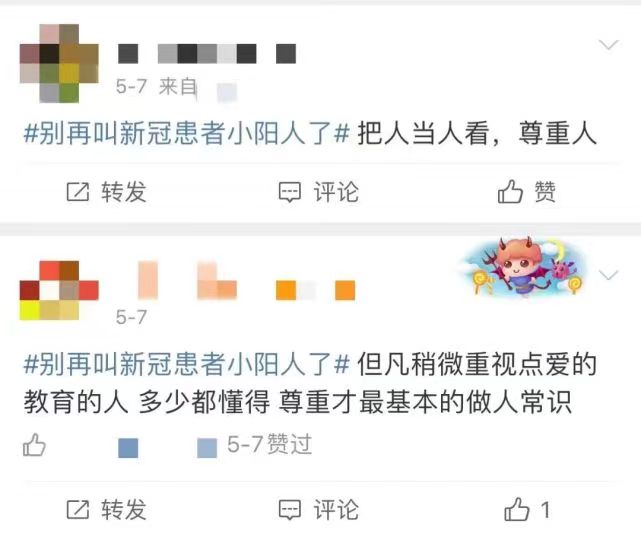The width and height of the screenshot is (641, 537).
Task: Tap the comment bubble icon on second post
Action: pyautogui.click(x=290, y=510)
